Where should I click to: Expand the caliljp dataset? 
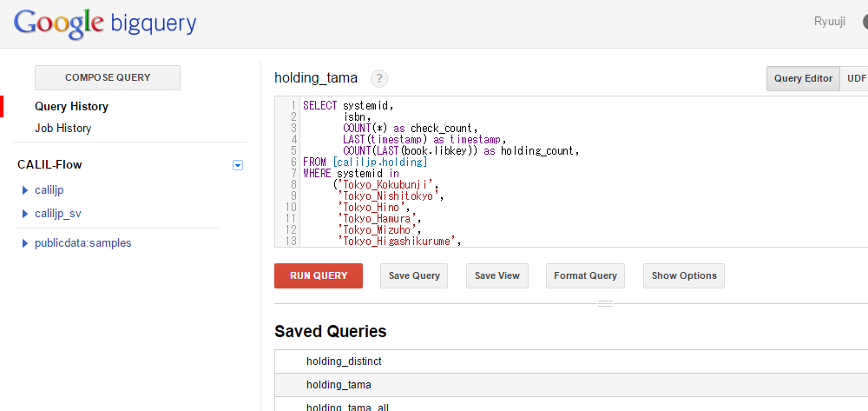[x=24, y=190]
